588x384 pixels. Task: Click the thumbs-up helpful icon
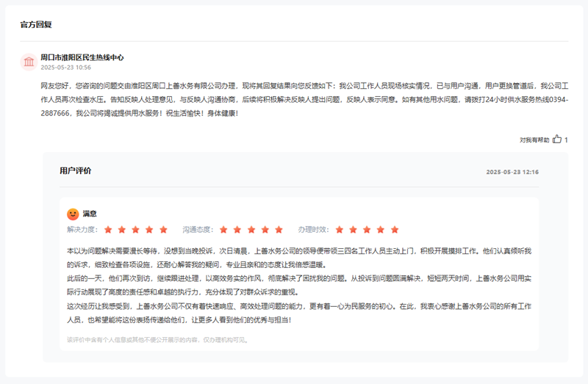[x=557, y=139]
